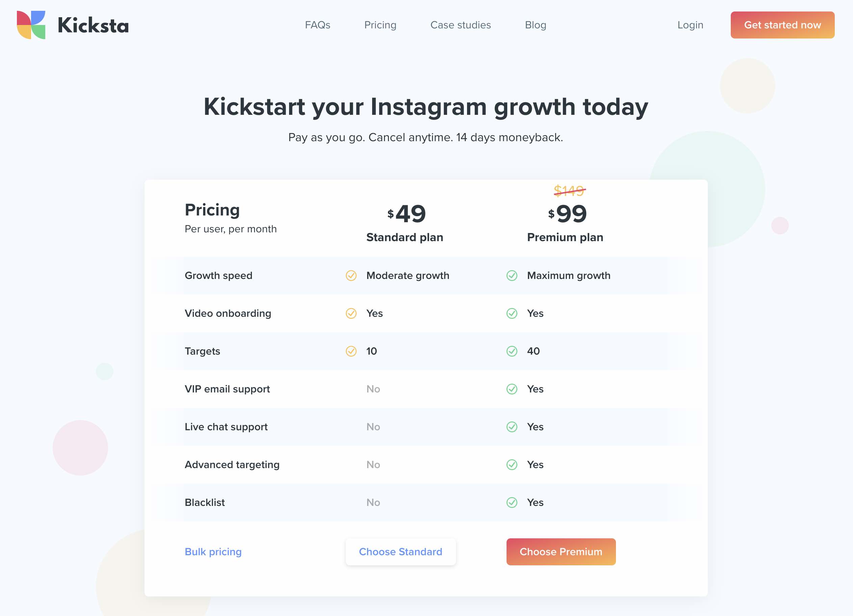Click the green check icon next to 40 targets
Screen dimensions: 853x616
pos(512,351)
